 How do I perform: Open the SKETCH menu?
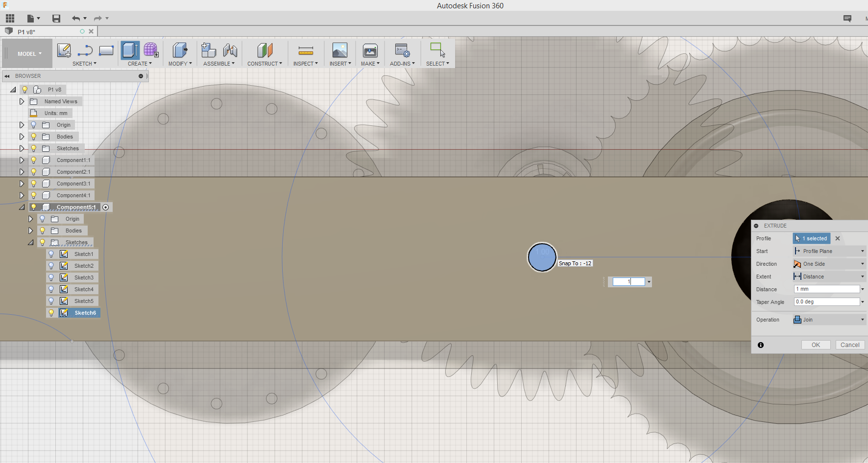[x=84, y=64]
